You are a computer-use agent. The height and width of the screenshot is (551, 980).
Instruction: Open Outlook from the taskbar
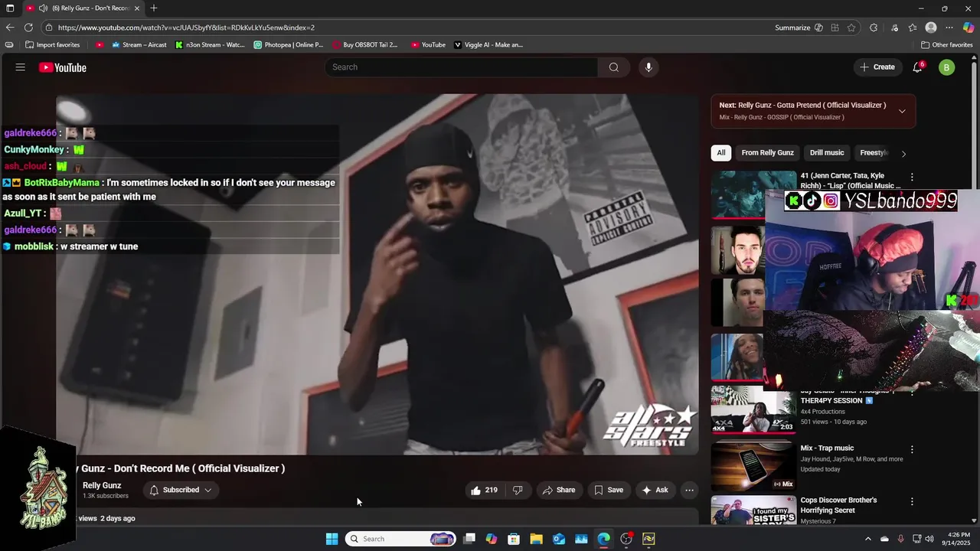point(559,539)
